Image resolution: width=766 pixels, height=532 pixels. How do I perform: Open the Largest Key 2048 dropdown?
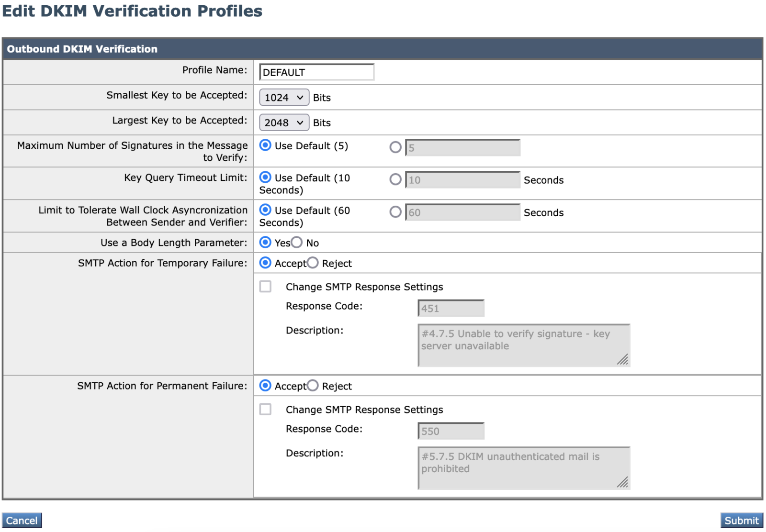[284, 123]
